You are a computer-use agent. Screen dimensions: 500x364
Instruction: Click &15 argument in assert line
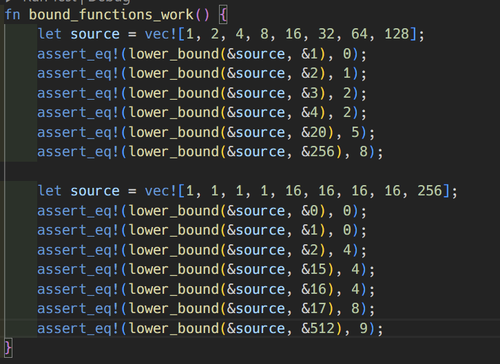314,269
